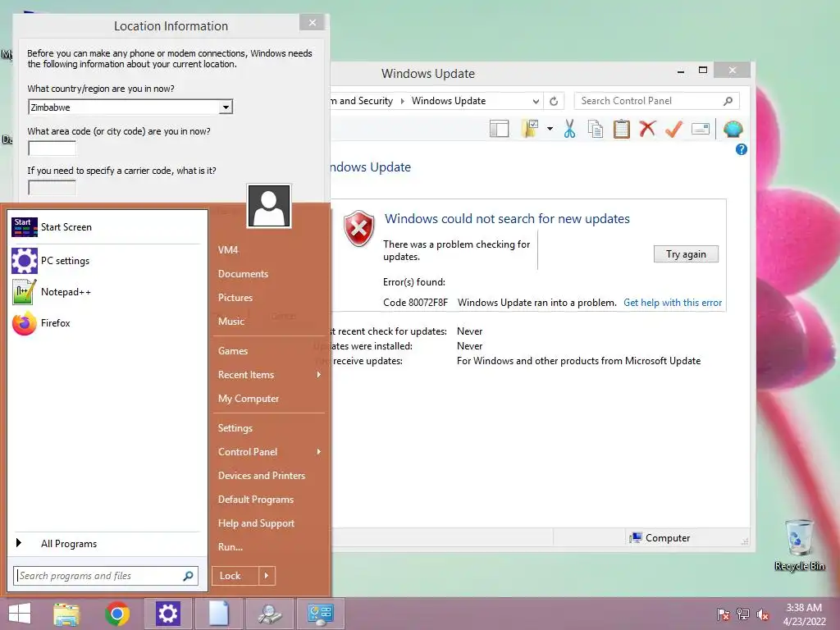Viewport: 840px width, 630px height.
Task: Click the breadcrumb arrow before Windows Update
Action: tap(402, 101)
